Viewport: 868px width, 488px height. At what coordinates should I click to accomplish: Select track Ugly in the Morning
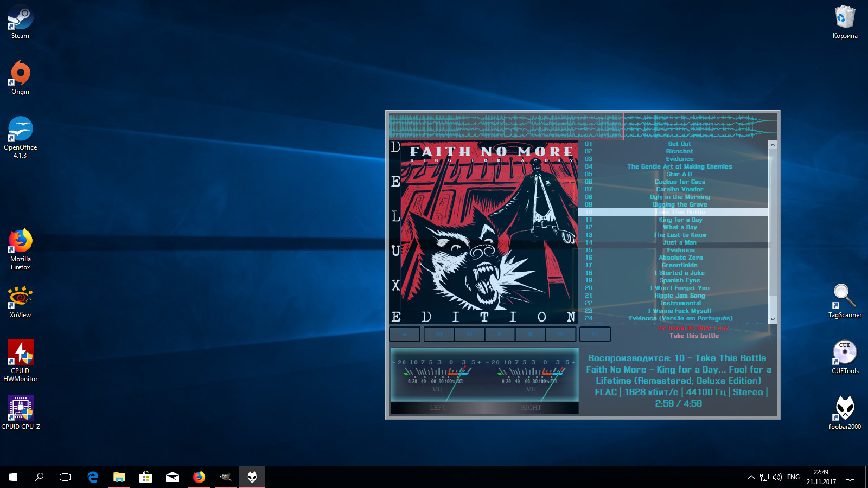tap(673, 197)
